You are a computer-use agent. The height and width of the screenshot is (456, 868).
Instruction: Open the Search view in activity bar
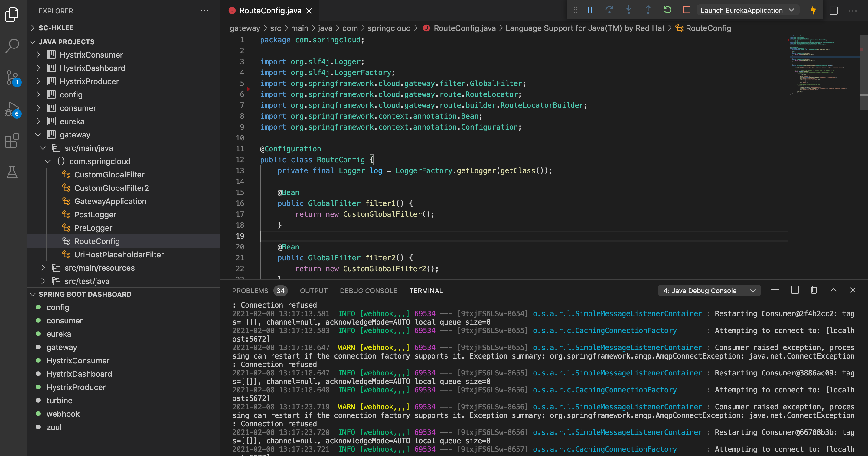[x=12, y=45]
